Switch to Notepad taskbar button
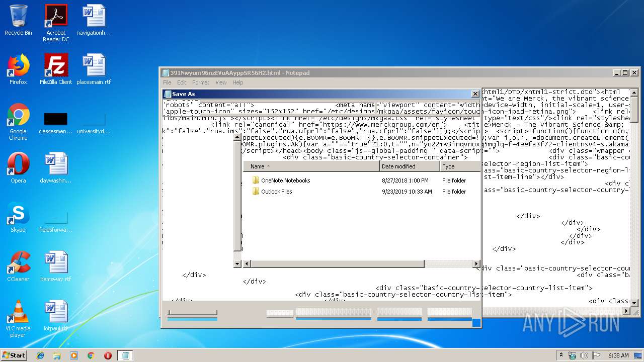The height and width of the screenshot is (362, 644). (125, 355)
